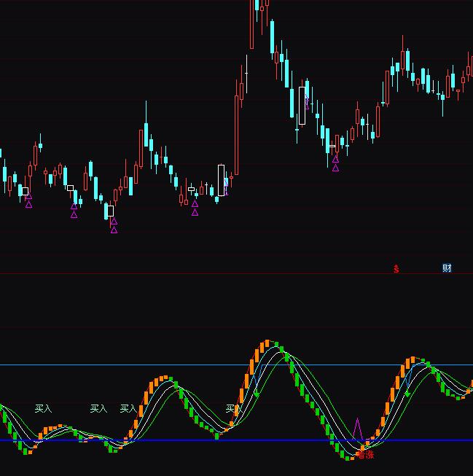Click the lowest magenta triangle pair on the price chart
This screenshot has width=473, height=476.
[114, 225]
